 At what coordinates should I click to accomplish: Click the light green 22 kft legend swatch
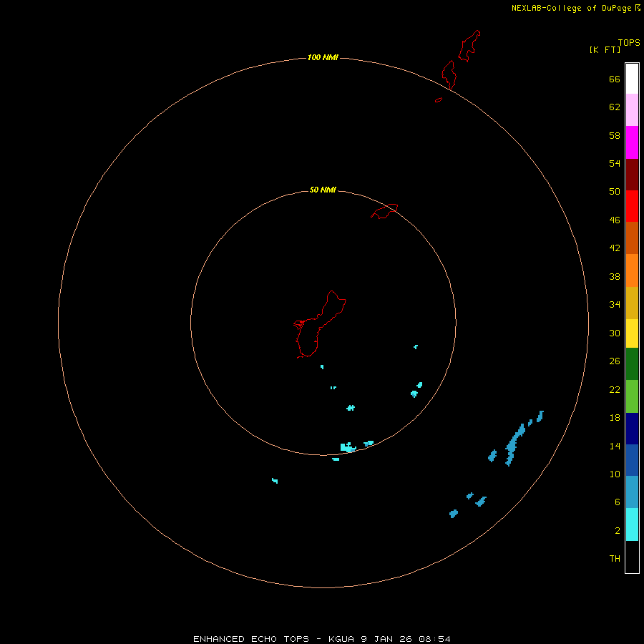[632, 396]
